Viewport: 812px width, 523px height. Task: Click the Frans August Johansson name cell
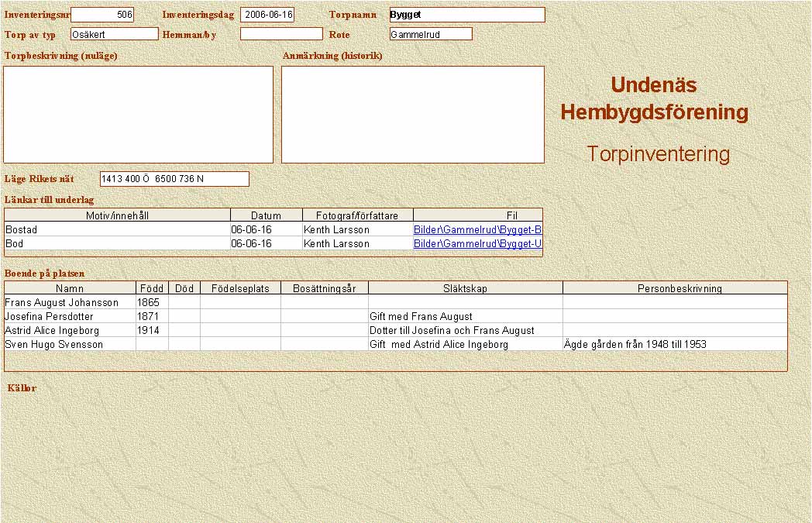point(70,302)
